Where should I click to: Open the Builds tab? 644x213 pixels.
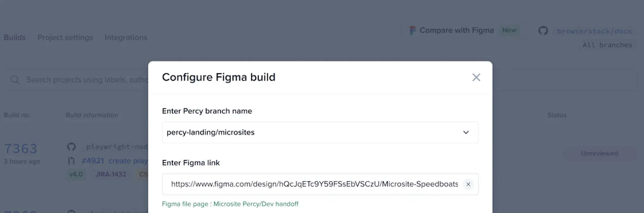15,37
